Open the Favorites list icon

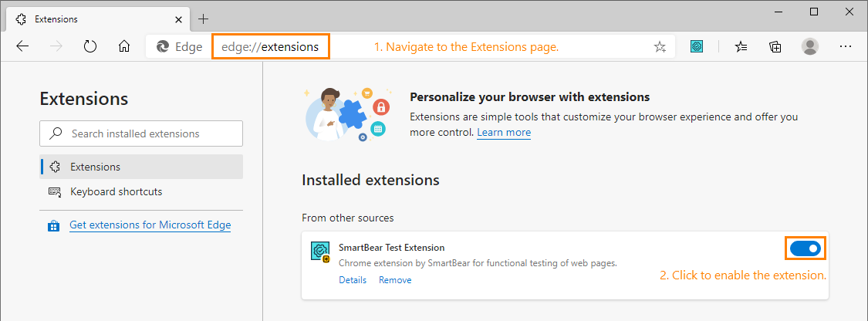741,46
